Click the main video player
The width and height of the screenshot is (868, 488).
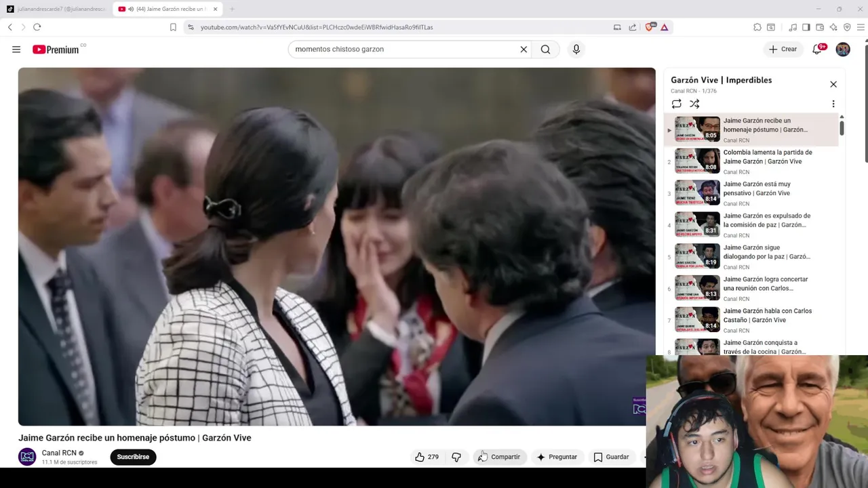[336, 247]
